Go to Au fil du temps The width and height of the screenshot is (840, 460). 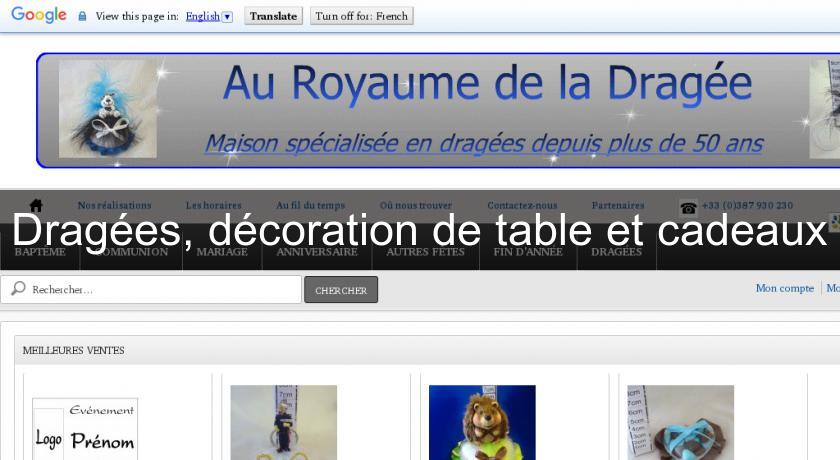311,205
